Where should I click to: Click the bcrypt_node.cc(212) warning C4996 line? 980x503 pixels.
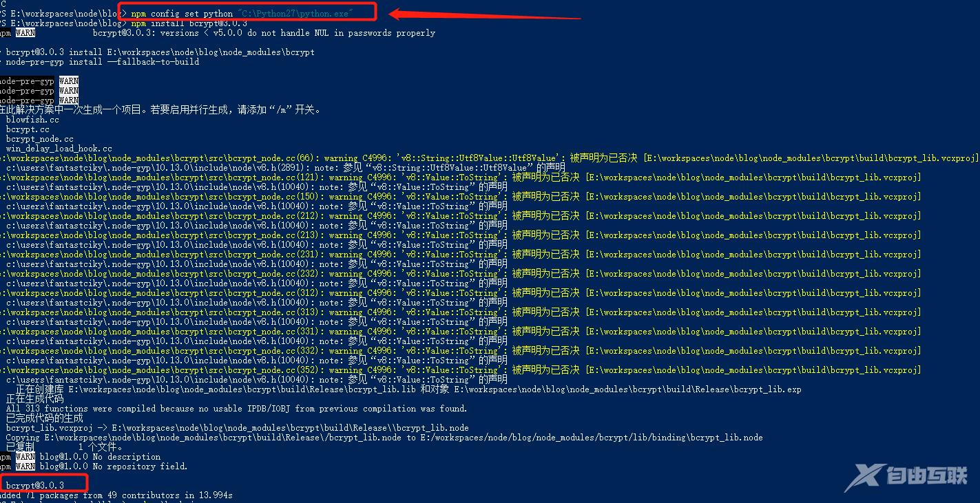tap(461, 216)
